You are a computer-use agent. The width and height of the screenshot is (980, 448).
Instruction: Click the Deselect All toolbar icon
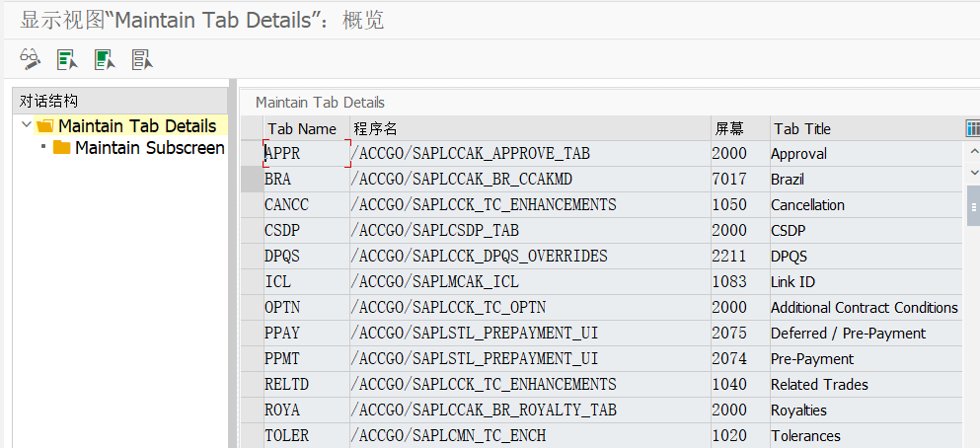point(142,59)
